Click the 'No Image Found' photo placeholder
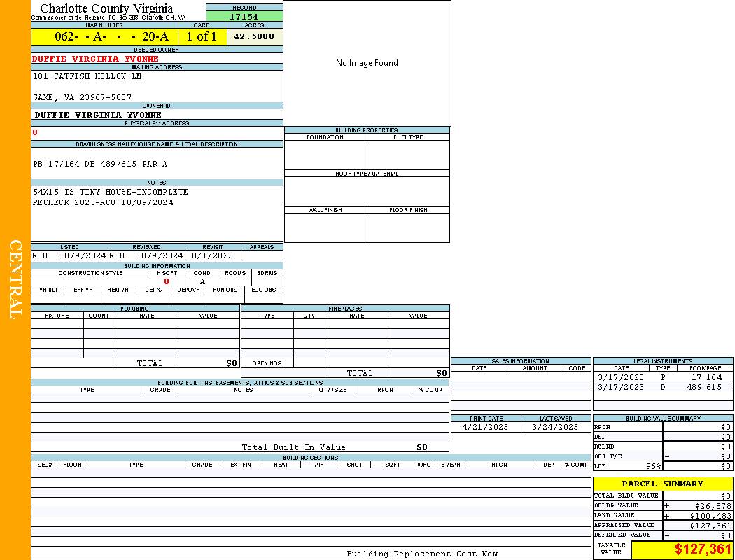This screenshot has width=735, height=560. [367, 63]
